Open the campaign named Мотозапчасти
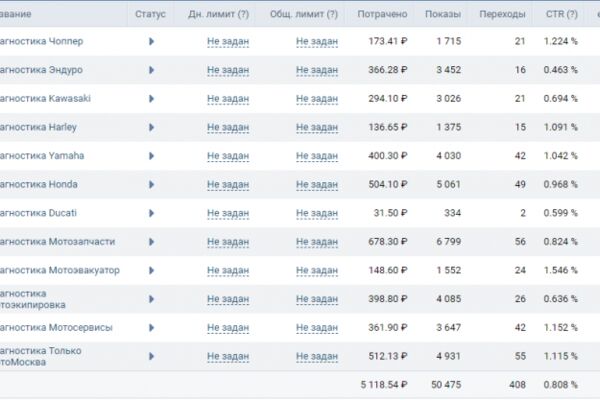The width and height of the screenshot is (600, 400). pyautogui.click(x=57, y=242)
